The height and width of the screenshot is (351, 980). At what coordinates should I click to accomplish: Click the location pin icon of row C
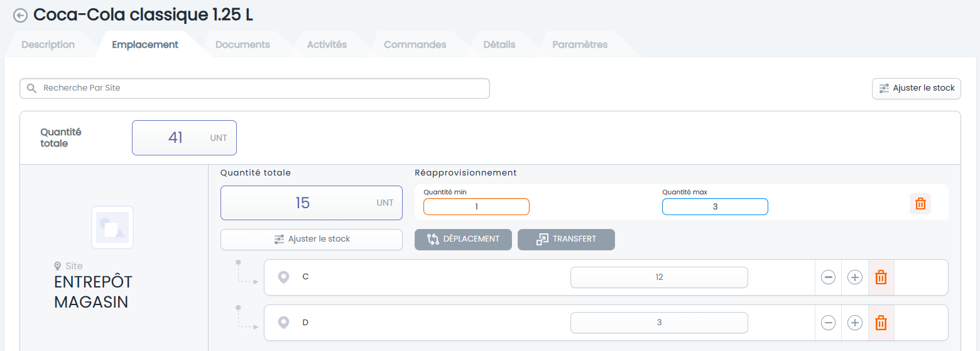click(x=284, y=277)
